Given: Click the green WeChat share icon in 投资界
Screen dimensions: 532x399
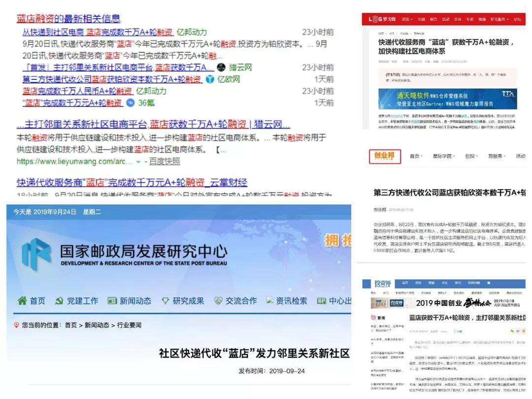Looking at the screenshot, I should 512,331.
